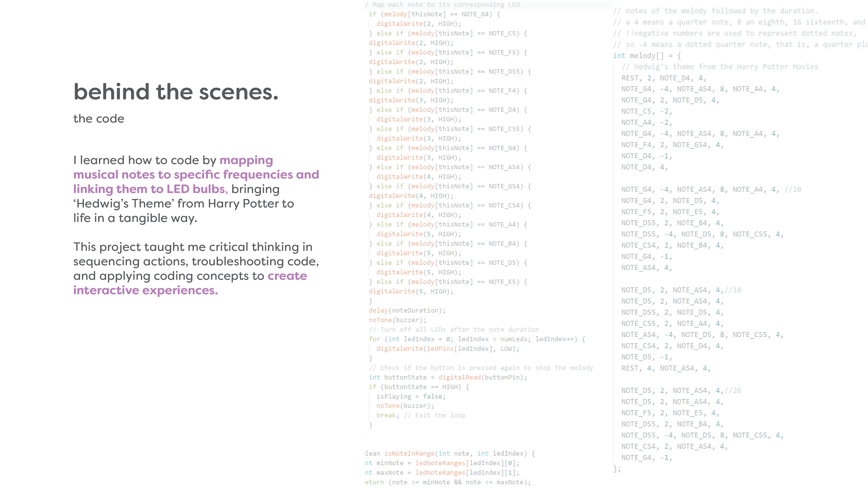Click comment "Turn off all LEDs after the note duration"
868x488 pixels.
(x=454, y=329)
